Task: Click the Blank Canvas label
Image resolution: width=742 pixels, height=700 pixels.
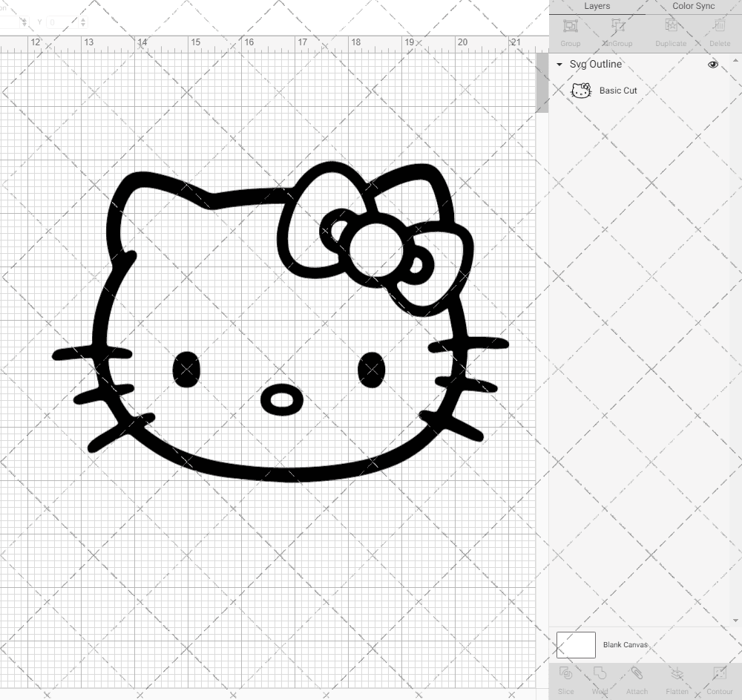Action: click(626, 644)
